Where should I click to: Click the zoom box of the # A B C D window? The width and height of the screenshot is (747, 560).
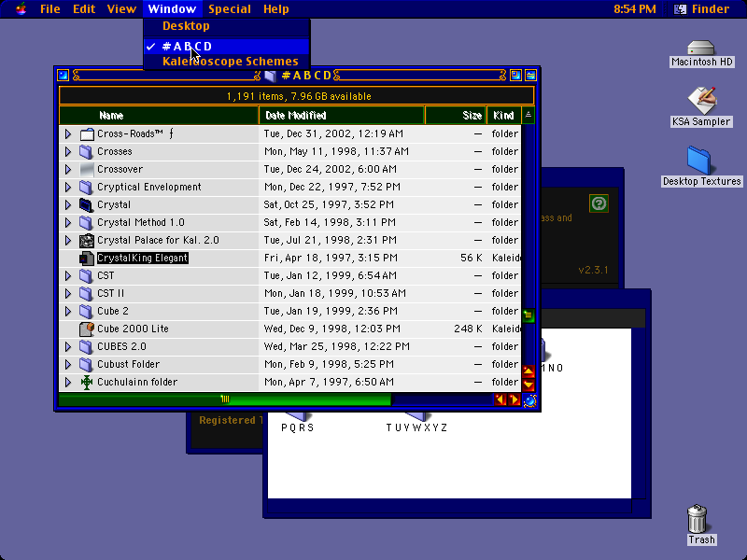click(515, 76)
